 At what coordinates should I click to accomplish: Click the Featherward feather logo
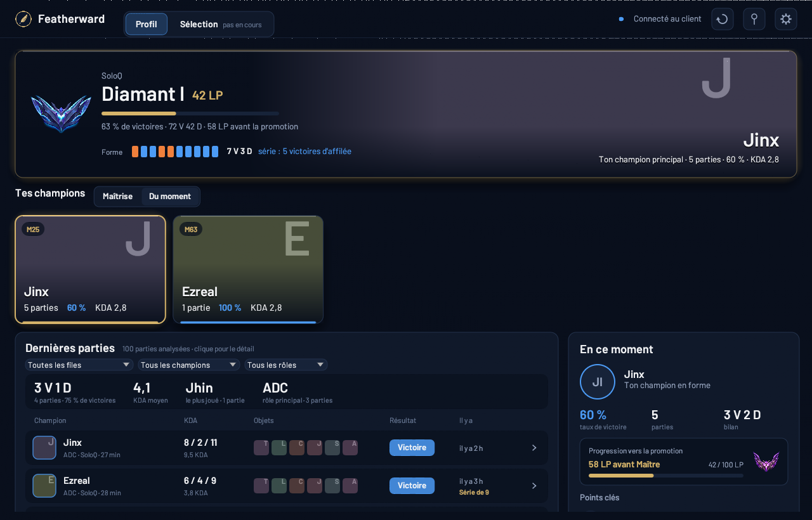point(23,19)
